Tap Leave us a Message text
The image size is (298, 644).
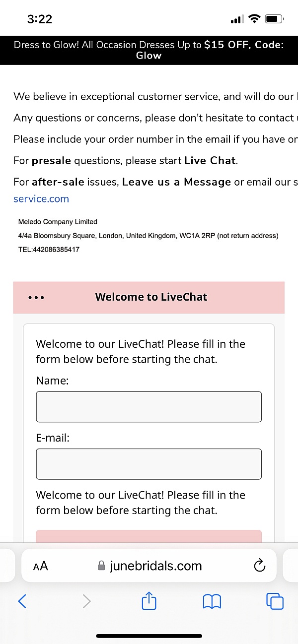[176, 182]
